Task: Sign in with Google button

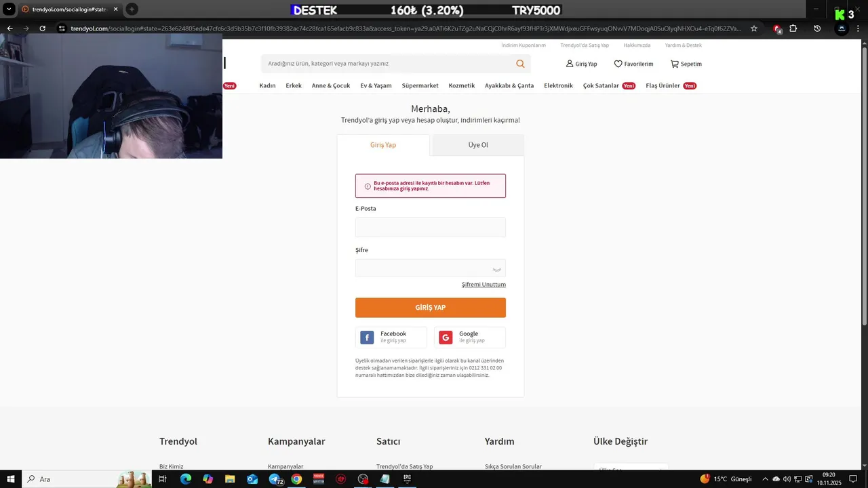Action: click(x=470, y=338)
